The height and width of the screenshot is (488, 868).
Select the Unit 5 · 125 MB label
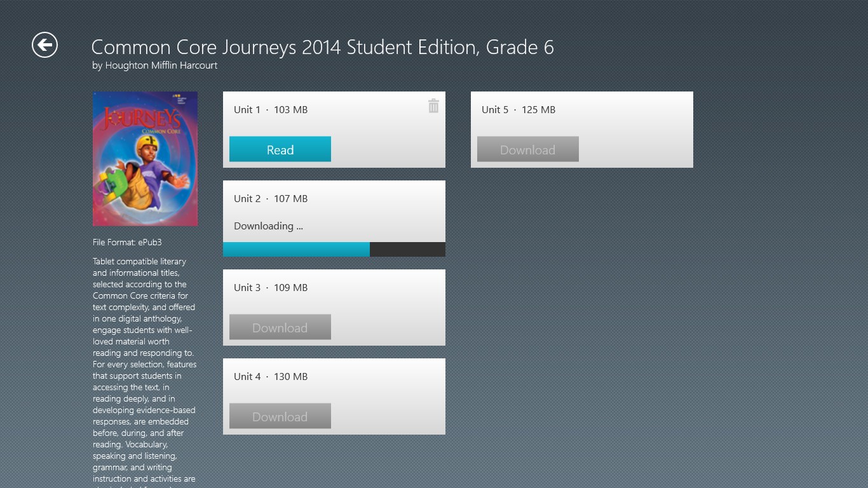519,109
